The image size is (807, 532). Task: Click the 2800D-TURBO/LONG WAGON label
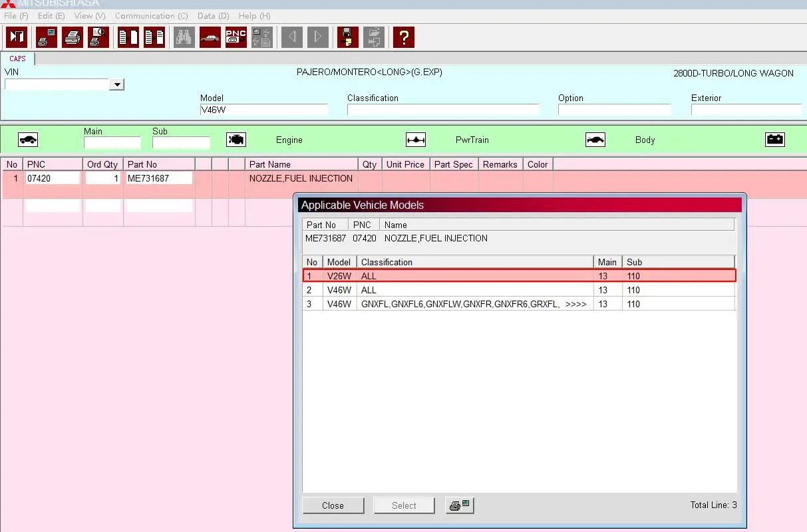coord(733,73)
